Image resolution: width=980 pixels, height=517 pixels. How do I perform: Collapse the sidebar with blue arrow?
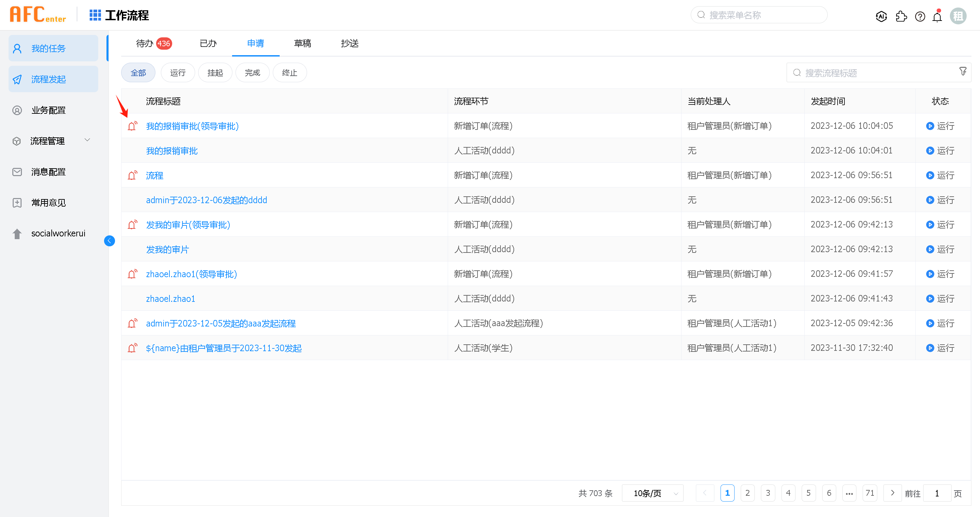[x=110, y=241]
